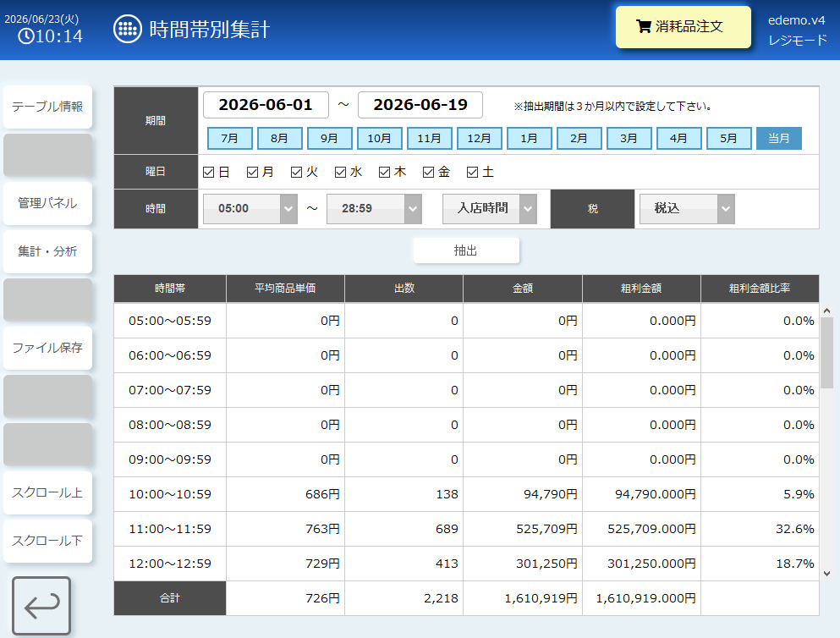Click the table scrollbar thumb
840x638 pixels.
click(826, 353)
